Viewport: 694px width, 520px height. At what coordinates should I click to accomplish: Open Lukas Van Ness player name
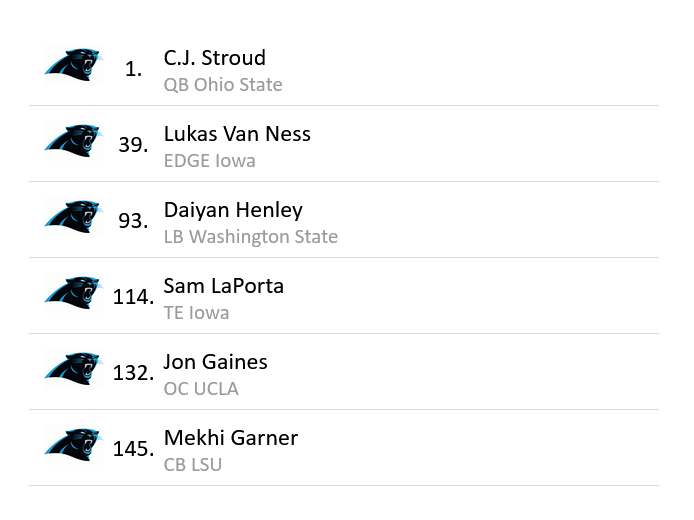pyautogui.click(x=237, y=134)
